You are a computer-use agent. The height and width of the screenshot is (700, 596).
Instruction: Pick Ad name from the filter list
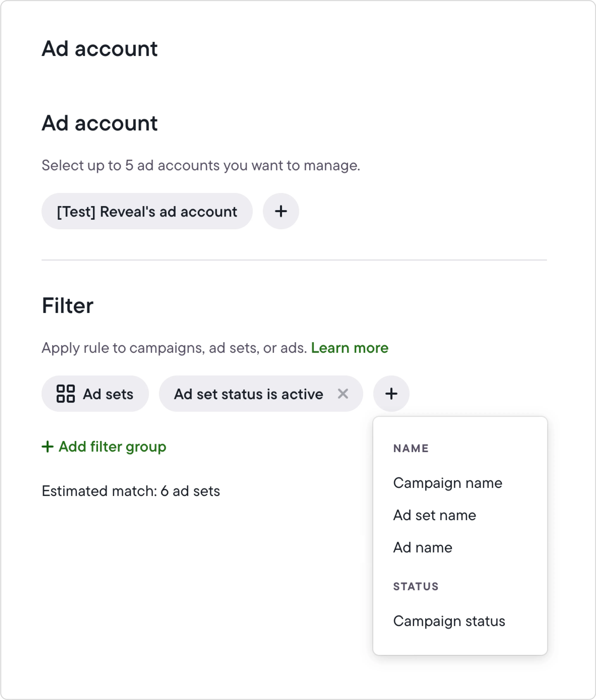click(423, 547)
